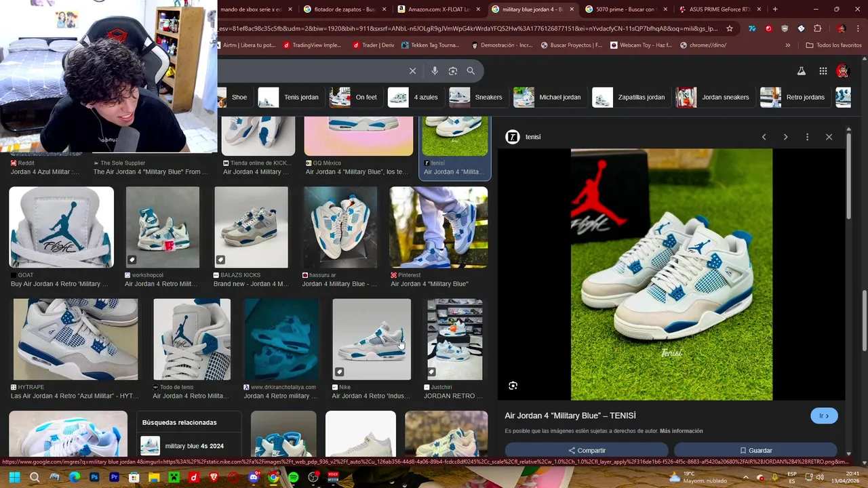Image resolution: width=868 pixels, height=488 pixels.
Task: Open the Windows Start menu
Action: click(14, 477)
